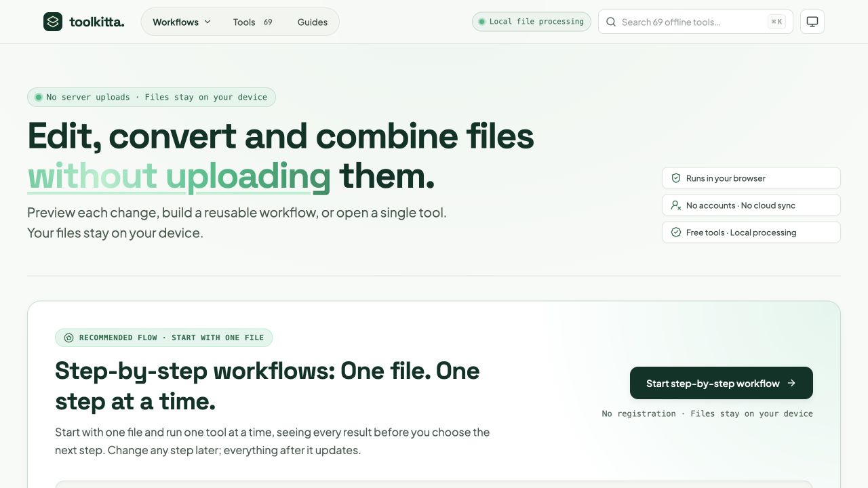Click the toolkitta stacked-layers logo icon

click(53, 22)
